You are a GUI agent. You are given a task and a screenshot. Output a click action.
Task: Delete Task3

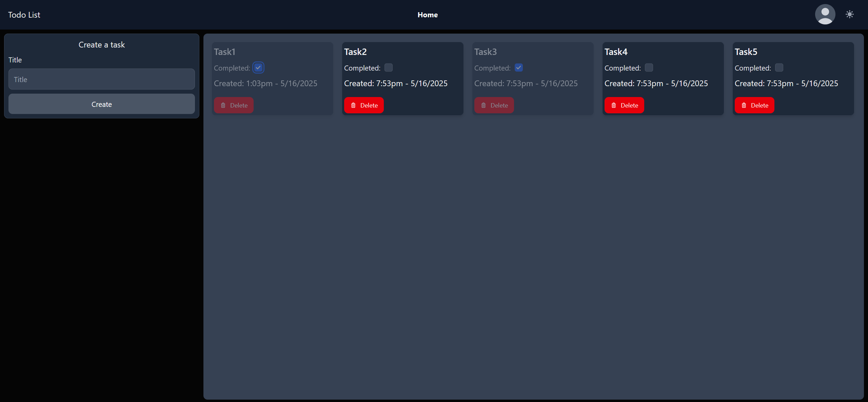coord(494,105)
